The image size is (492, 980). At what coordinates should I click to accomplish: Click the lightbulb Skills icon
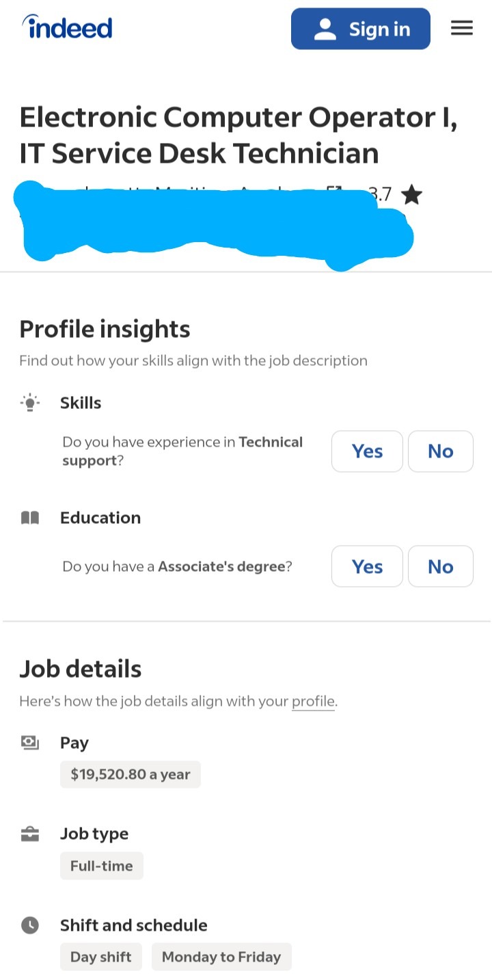coord(30,403)
